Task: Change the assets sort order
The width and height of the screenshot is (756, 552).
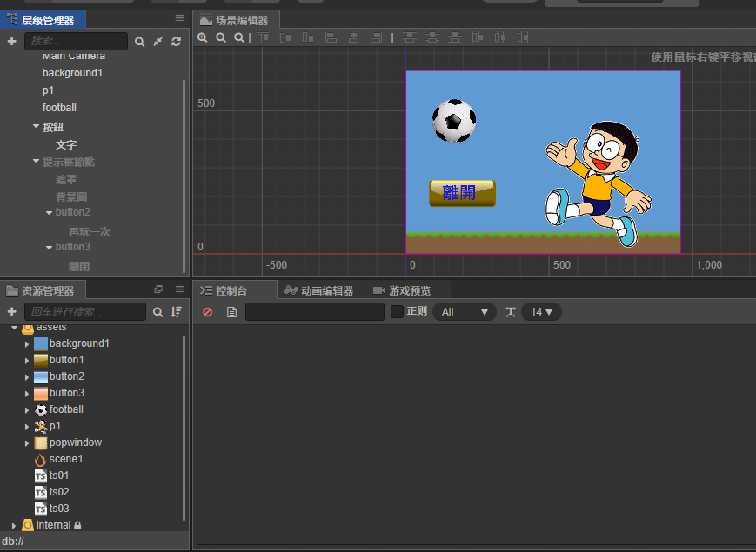Action: pos(177,312)
